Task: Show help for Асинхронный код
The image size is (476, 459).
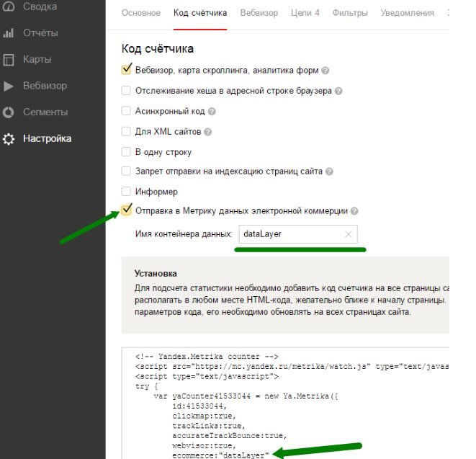Action: click(x=212, y=112)
